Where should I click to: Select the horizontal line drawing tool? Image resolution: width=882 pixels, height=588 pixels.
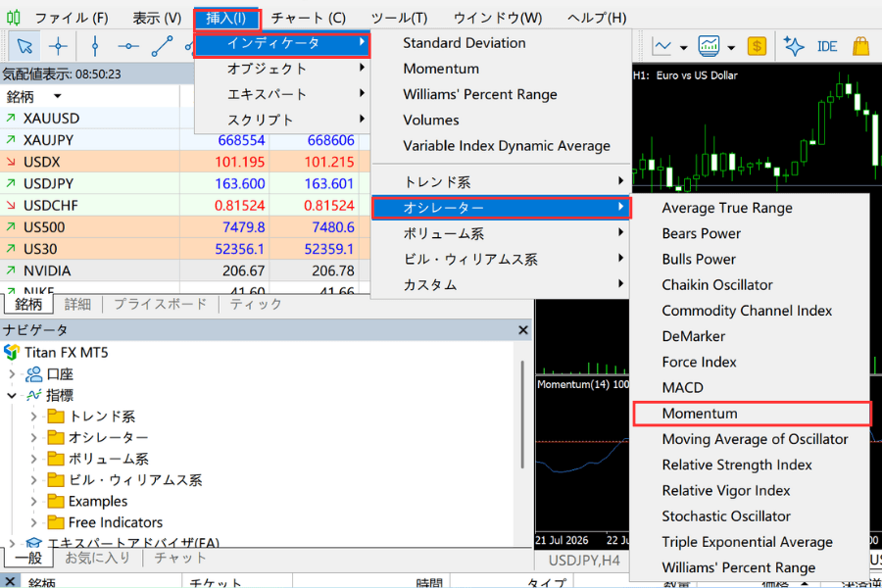[128, 46]
